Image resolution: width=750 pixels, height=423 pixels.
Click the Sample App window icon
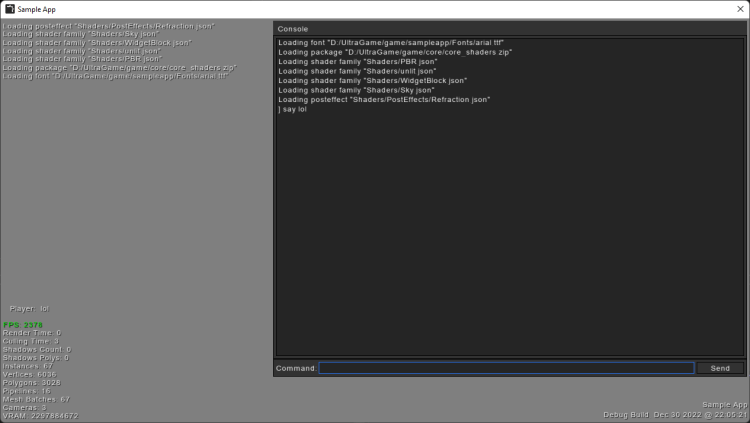pyautogui.click(x=9, y=9)
